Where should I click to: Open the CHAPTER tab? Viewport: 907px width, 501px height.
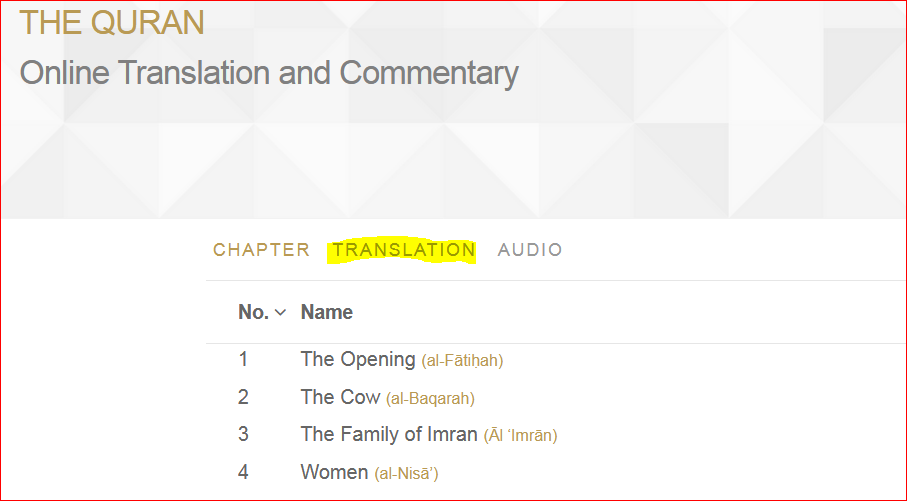(x=261, y=250)
